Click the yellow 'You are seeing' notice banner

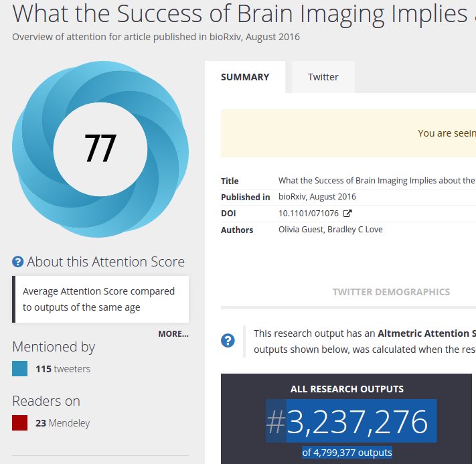pos(348,133)
